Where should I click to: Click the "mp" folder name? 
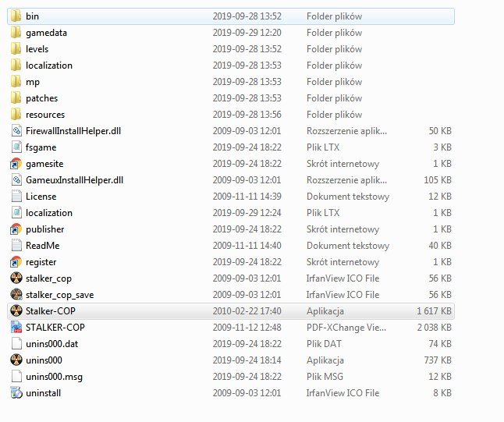pyautogui.click(x=33, y=82)
